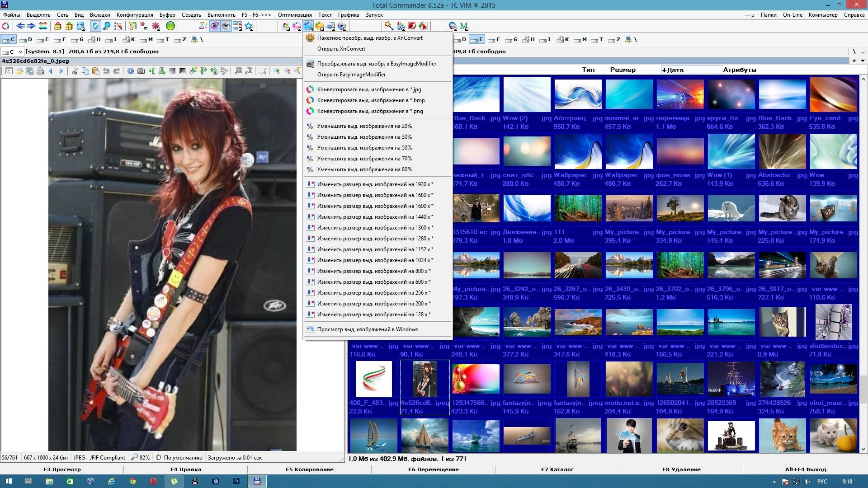Choose Пакетное преобр. выд. изобр. в XnConvert
The width and height of the screenshot is (868, 488).
point(378,38)
